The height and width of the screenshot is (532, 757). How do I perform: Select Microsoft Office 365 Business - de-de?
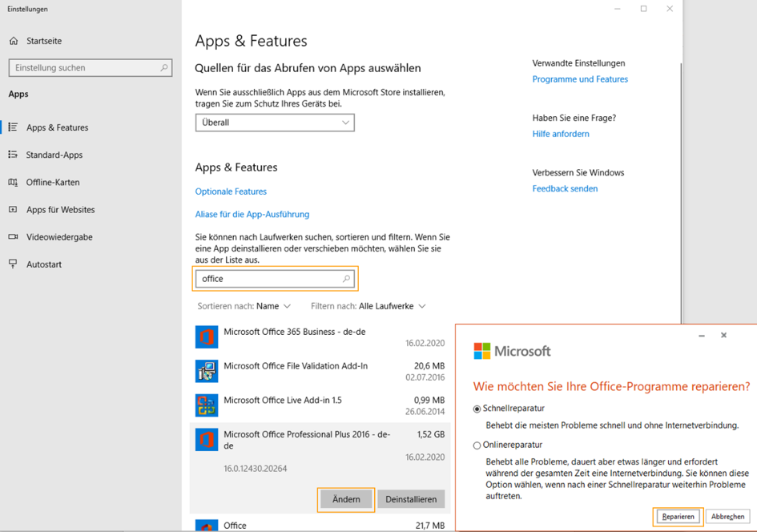[320, 337]
